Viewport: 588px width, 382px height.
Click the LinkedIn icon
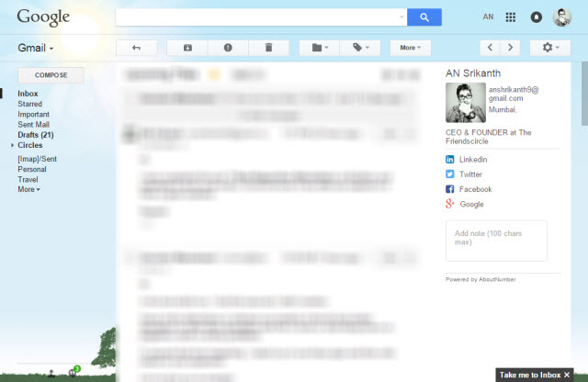click(x=449, y=160)
